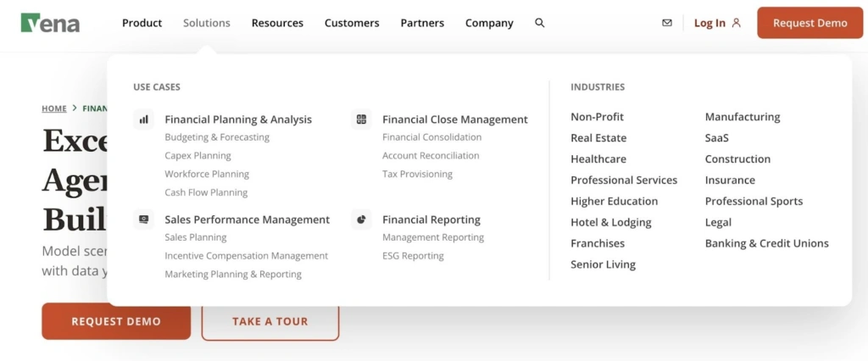
Task: Expand the Company navigation menu
Action: pyautogui.click(x=489, y=23)
